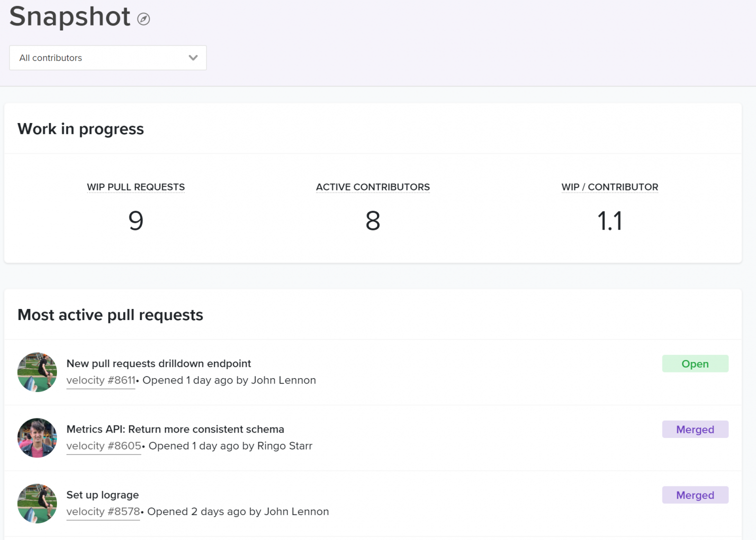This screenshot has height=540, width=756.
Task: Click the Merged badge on the Metrics API PR
Action: click(x=695, y=429)
